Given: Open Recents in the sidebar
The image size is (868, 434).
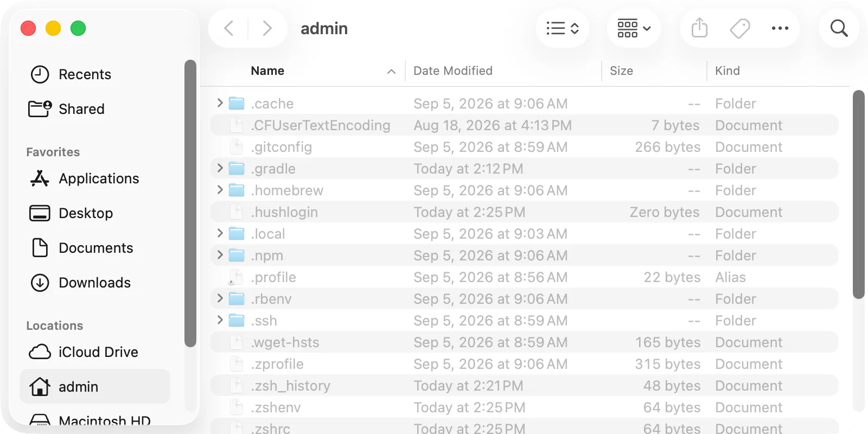Looking at the screenshot, I should pos(95,74).
